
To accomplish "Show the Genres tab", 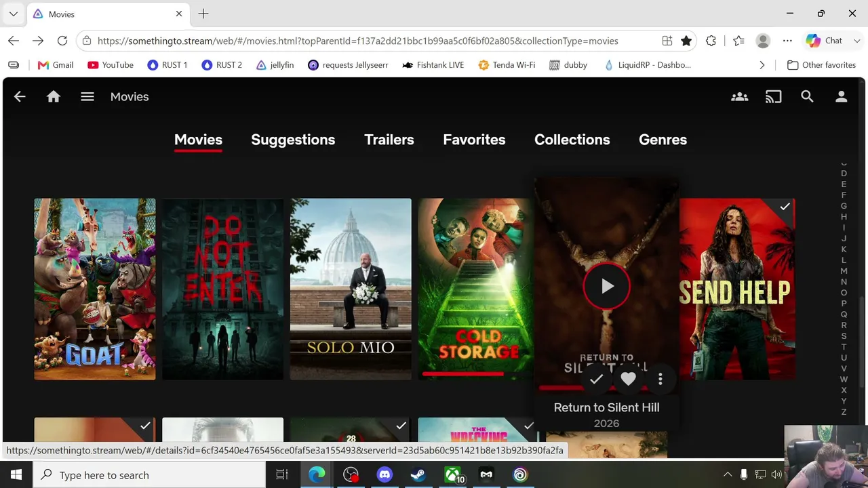I will coord(663,140).
